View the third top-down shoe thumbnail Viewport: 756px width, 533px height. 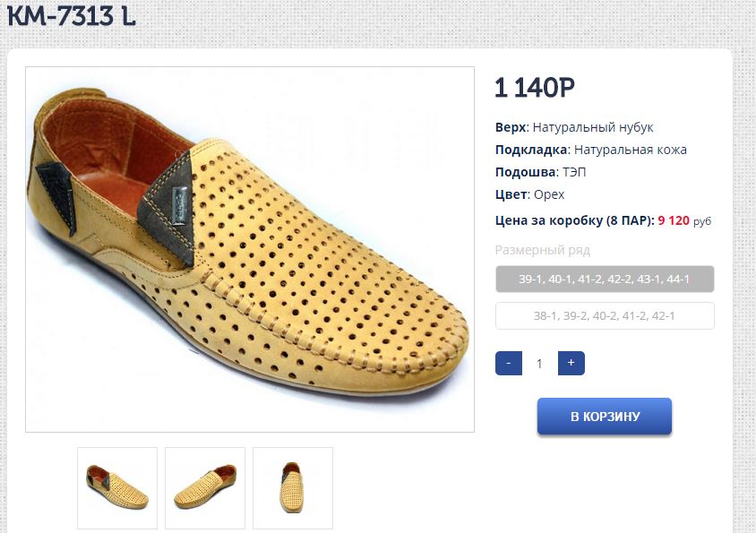[x=293, y=487]
